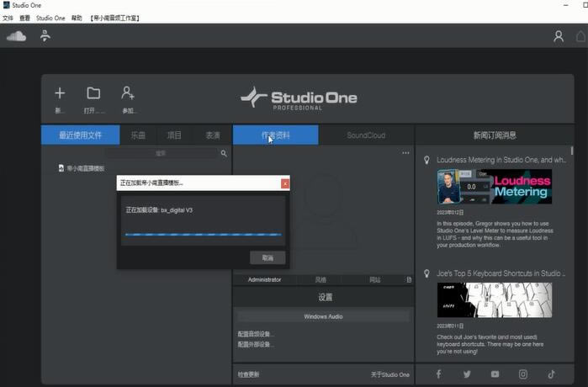Click the 新闻订阅消息 panel header

click(x=495, y=135)
